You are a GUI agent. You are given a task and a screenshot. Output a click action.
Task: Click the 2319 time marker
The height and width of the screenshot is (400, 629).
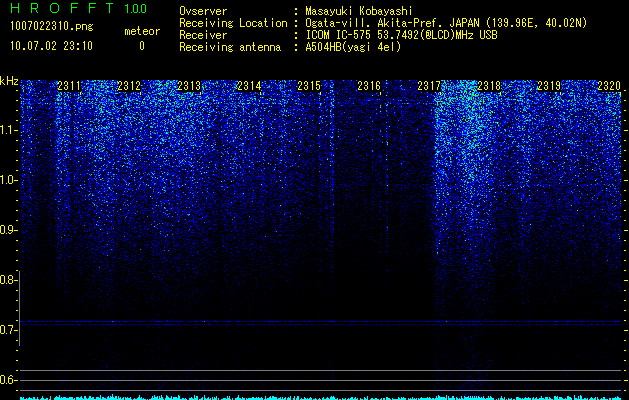pos(549,86)
